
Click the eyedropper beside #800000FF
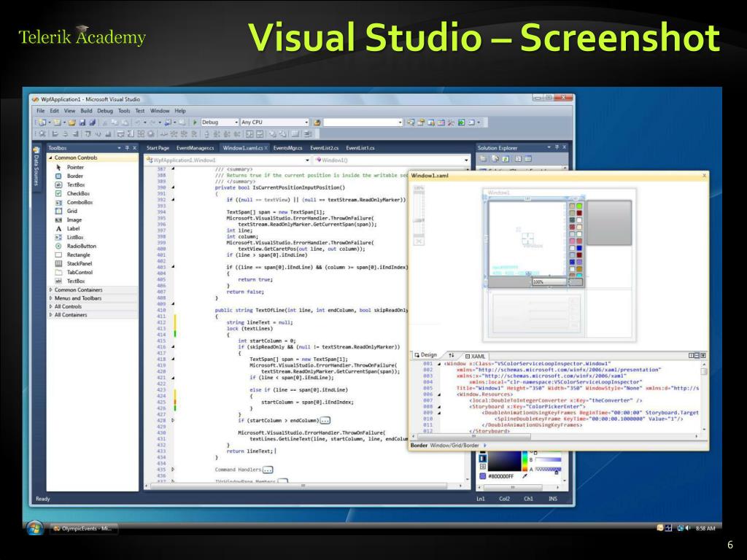[x=525, y=475]
